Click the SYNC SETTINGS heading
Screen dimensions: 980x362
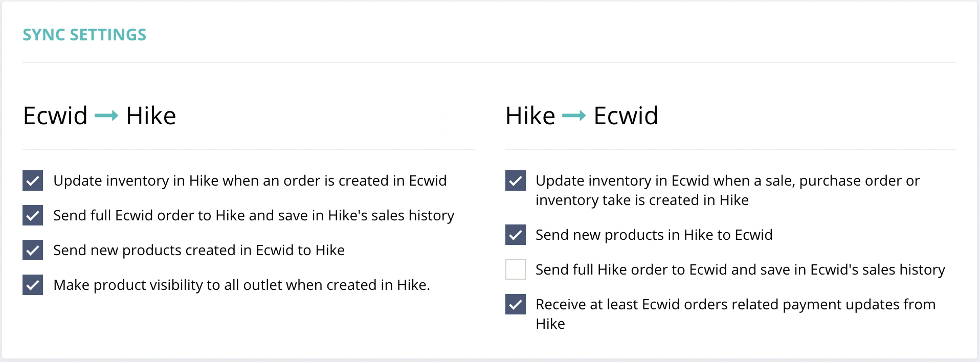[x=84, y=35]
